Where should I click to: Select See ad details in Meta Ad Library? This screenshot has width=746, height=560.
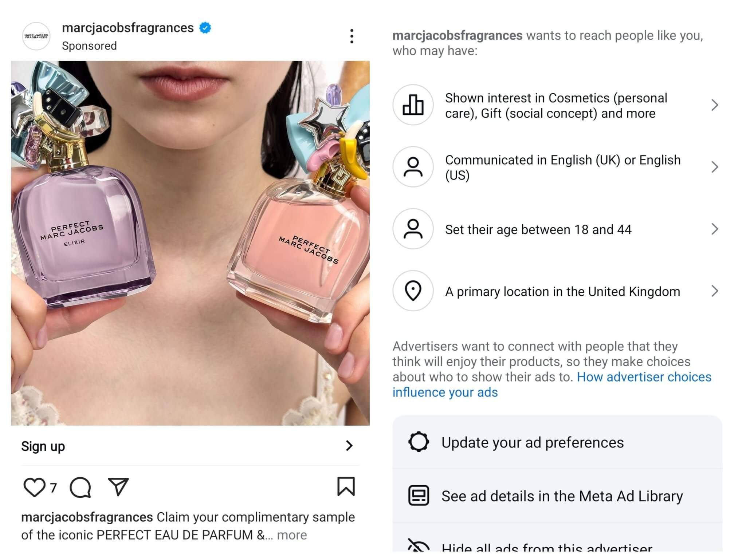(562, 496)
